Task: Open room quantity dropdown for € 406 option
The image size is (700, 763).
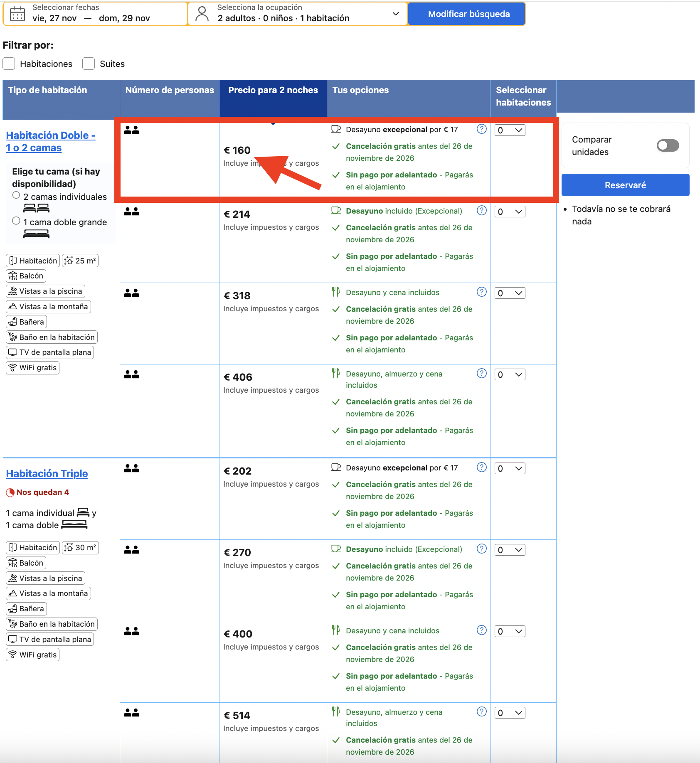Action: pos(510,374)
